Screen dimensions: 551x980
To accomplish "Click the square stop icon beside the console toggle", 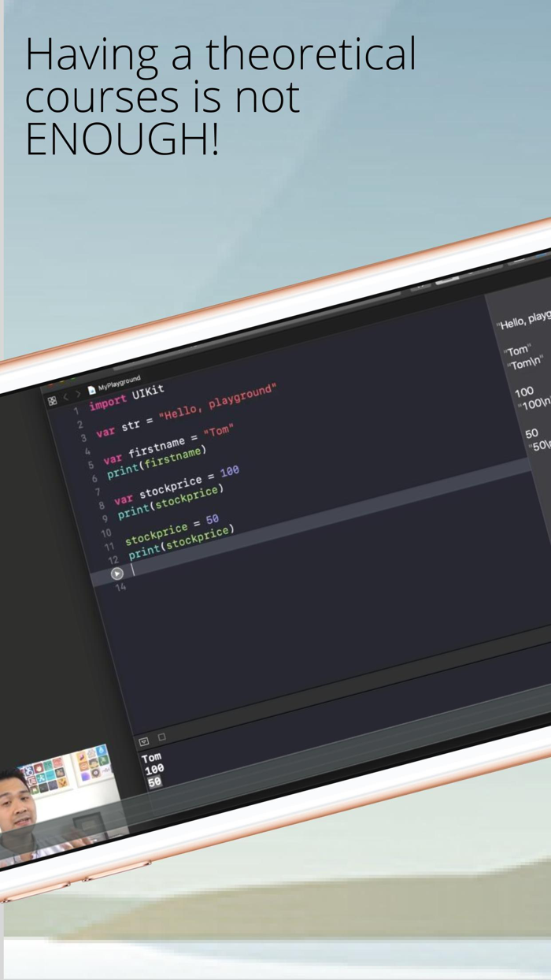I will [x=161, y=737].
